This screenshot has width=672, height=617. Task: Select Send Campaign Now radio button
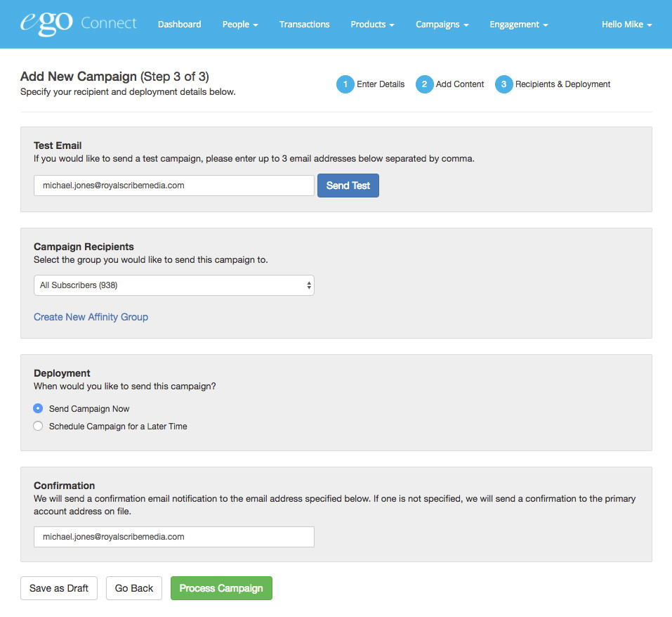[38, 408]
